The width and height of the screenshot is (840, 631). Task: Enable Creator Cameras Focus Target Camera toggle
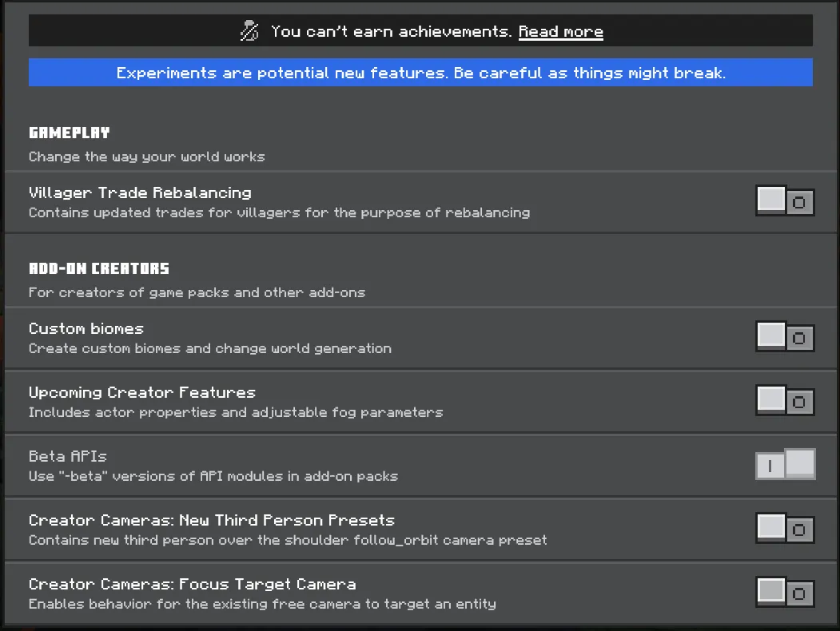[785, 592]
